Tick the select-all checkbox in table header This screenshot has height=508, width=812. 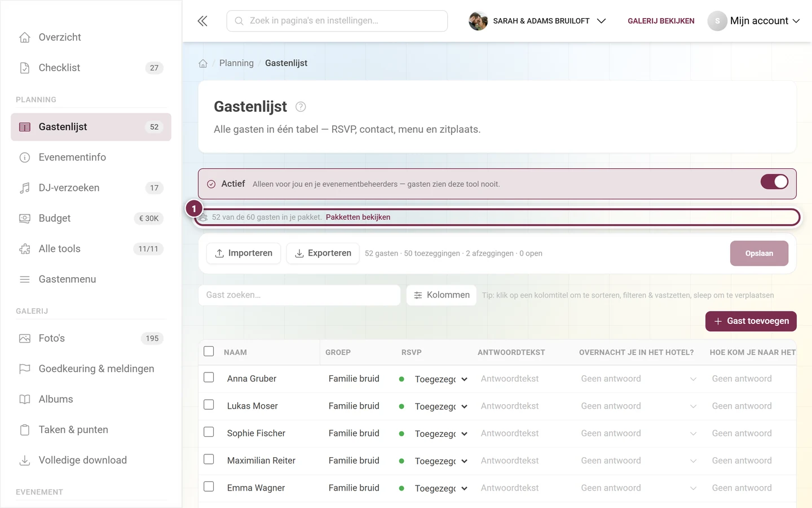coord(209,351)
